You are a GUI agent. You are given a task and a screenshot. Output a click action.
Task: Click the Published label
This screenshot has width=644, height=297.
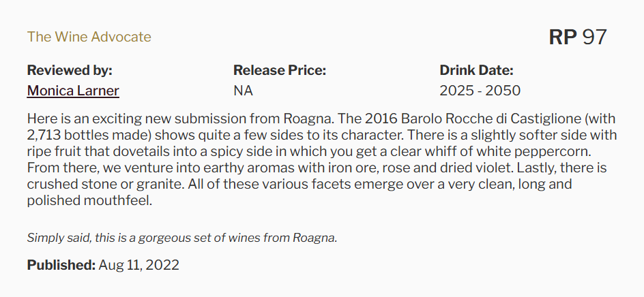coord(61,265)
